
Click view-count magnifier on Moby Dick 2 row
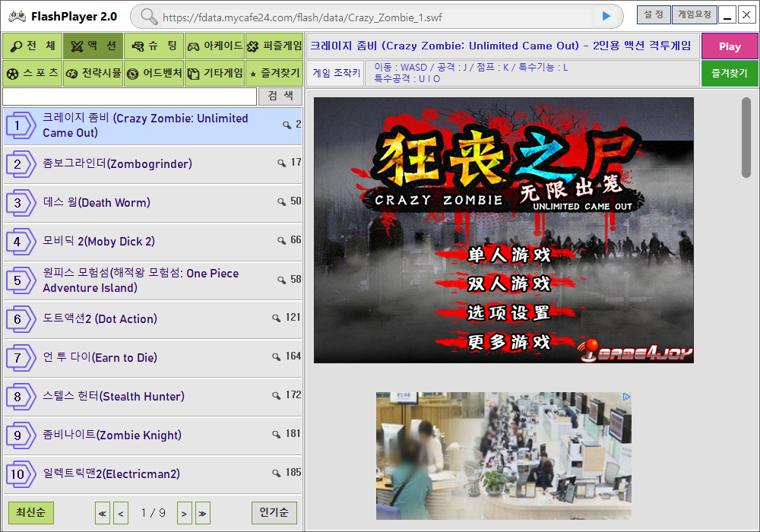(281, 241)
